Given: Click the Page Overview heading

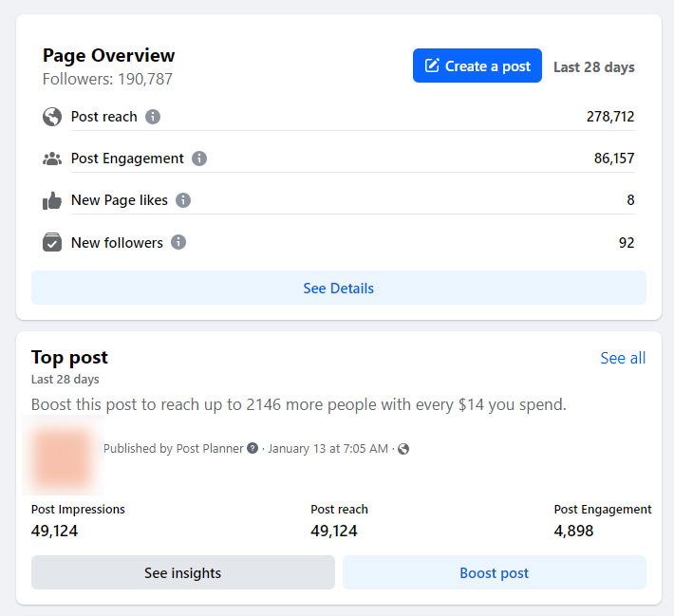Looking at the screenshot, I should coord(109,55).
